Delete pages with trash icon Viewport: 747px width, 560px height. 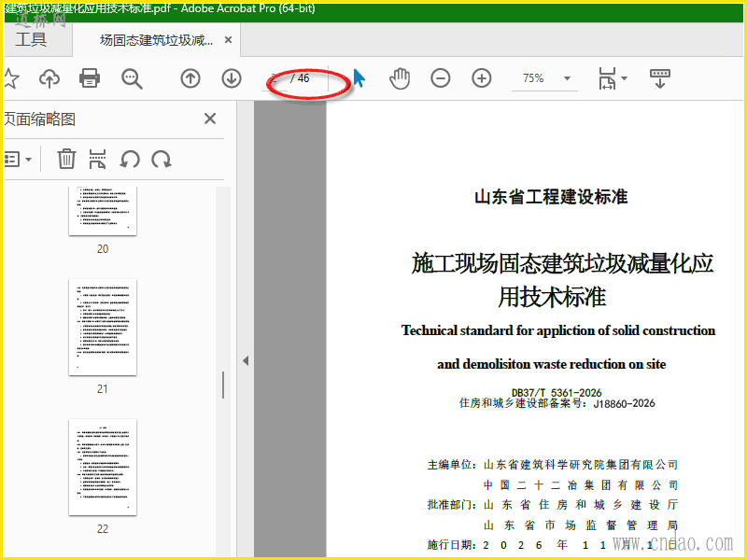pyautogui.click(x=66, y=159)
